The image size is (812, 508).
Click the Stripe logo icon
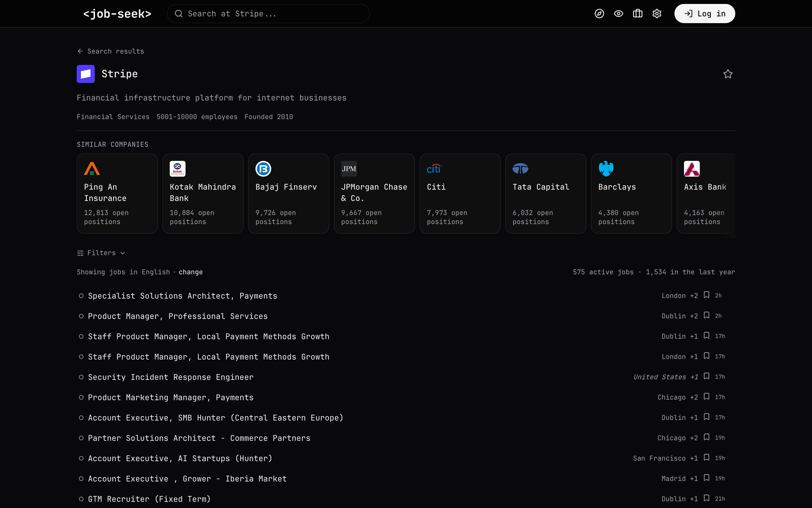pyautogui.click(x=85, y=74)
